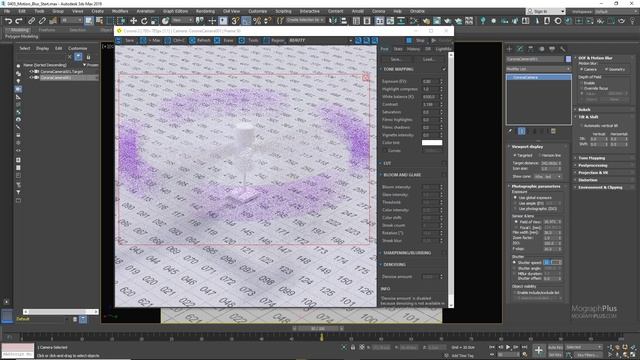Click the yellow time slider marker
Viewport: 640px width, 360px height.
322,337
